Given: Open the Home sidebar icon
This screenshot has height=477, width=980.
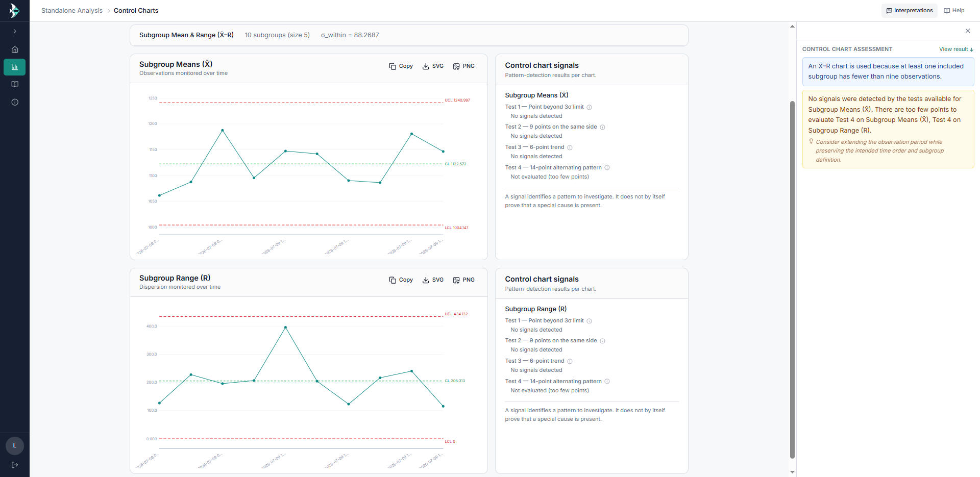Looking at the screenshot, I should tap(15, 49).
